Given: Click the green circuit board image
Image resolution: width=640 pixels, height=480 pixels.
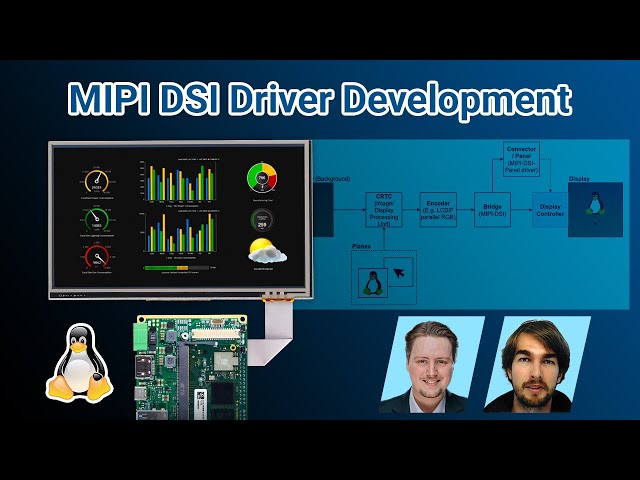Looking at the screenshot, I should 190,367.
